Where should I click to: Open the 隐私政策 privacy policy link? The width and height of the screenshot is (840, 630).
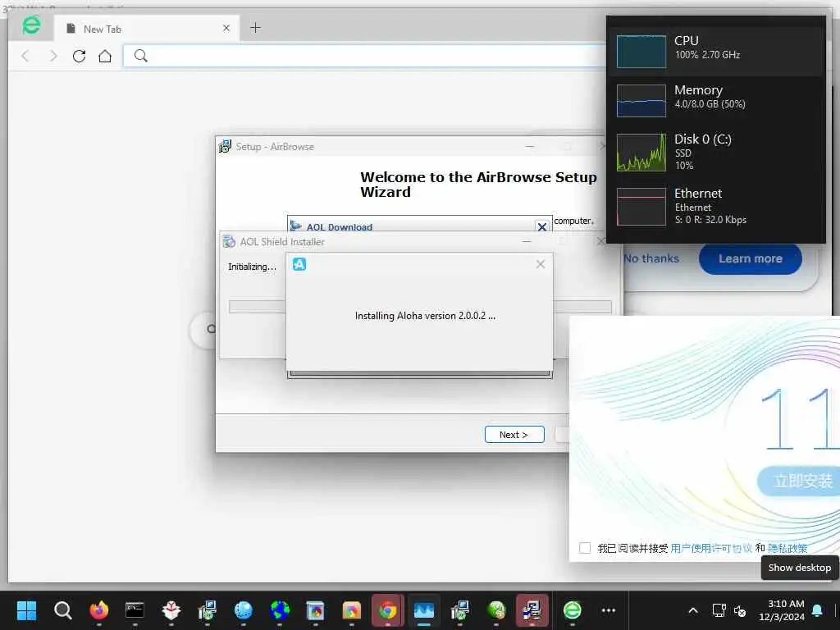tap(787, 548)
